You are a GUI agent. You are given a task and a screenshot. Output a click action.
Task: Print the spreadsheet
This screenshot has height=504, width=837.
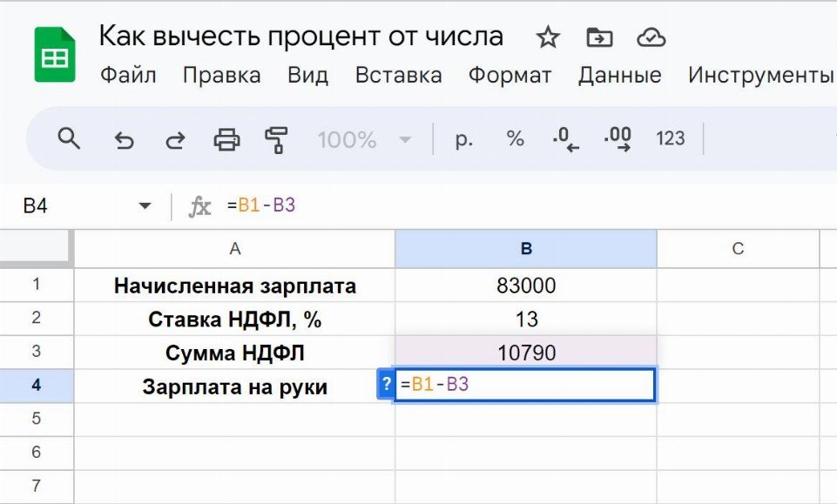click(226, 139)
